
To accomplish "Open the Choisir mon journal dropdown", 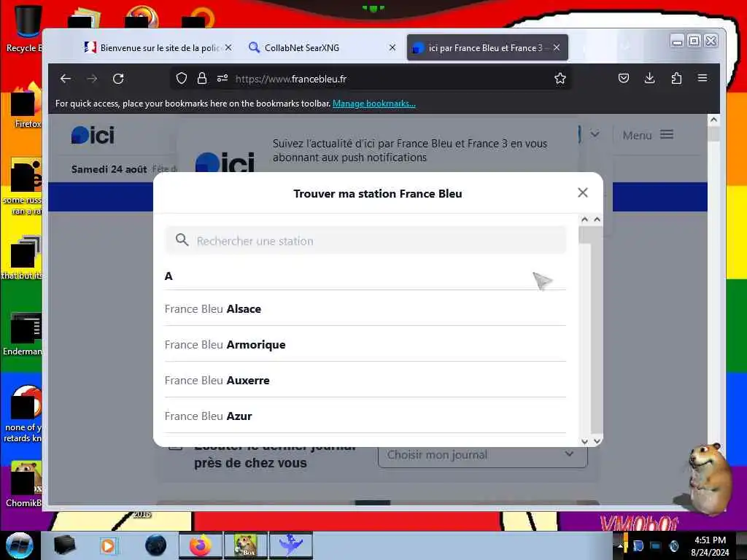I will pos(483,455).
